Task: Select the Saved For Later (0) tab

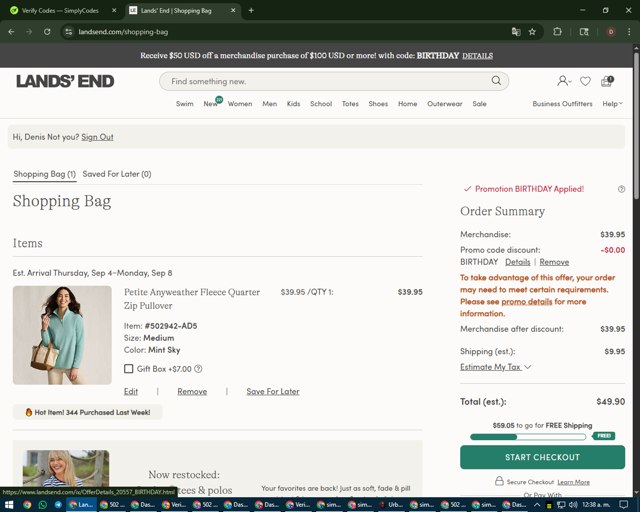Action: click(117, 174)
